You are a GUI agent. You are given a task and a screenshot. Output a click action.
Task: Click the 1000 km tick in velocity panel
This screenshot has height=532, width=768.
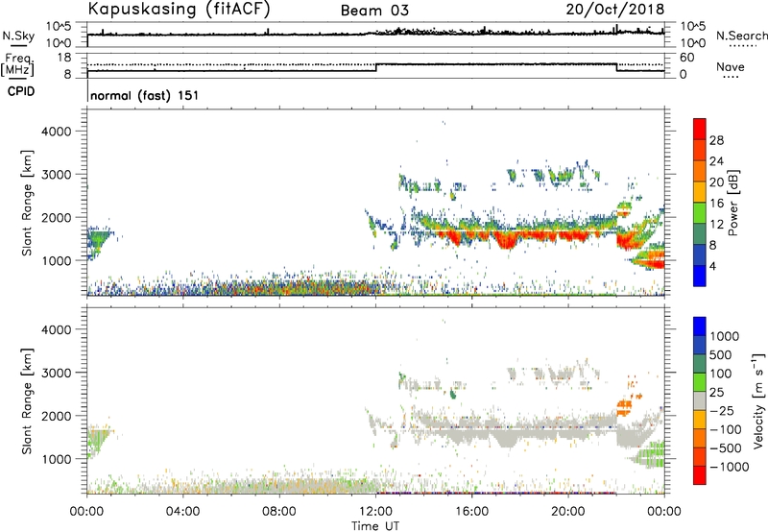tap(57, 459)
